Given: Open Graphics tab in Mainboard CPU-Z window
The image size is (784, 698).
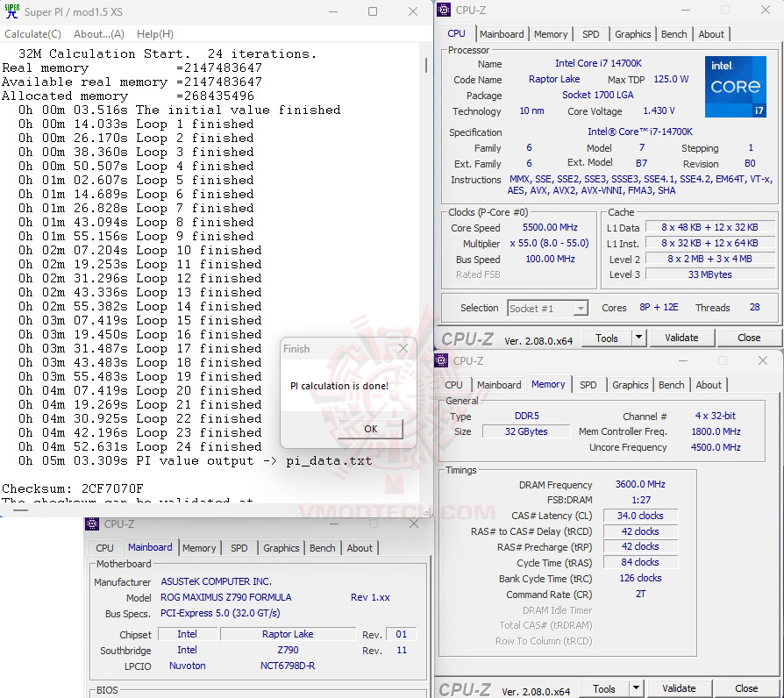Looking at the screenshot, I should click(x=281, y=548).
